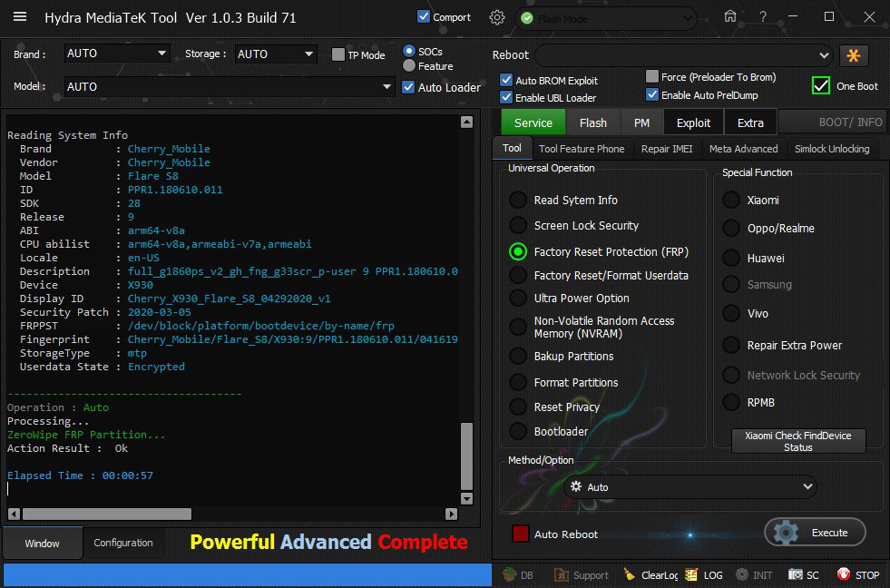Screen dimensions: 890x588
Task: Open the Method/Option Auto dropdown
Action: (x=690, y=487)
